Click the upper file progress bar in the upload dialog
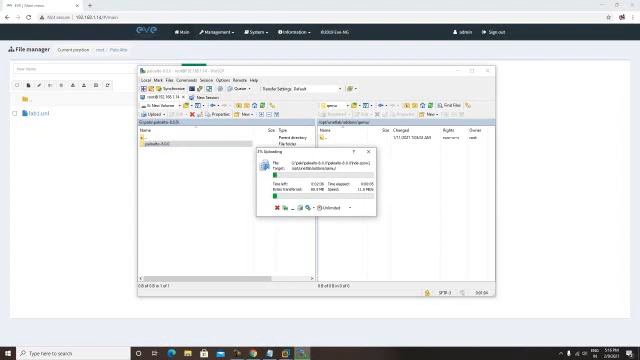 click(x=323, y=175)
